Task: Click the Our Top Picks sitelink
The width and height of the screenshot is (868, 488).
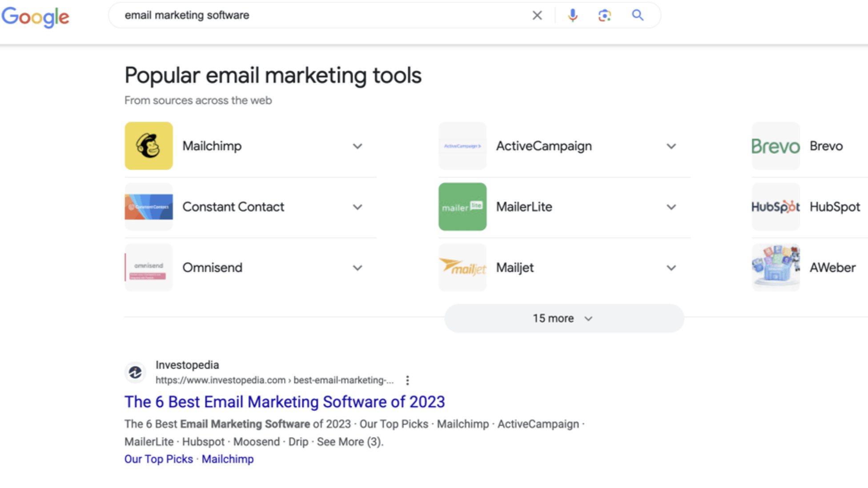Action: coord(159,459)
